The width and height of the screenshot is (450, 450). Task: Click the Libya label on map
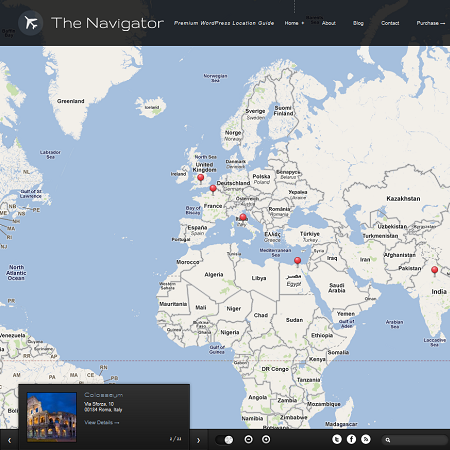tap(259, 278)
